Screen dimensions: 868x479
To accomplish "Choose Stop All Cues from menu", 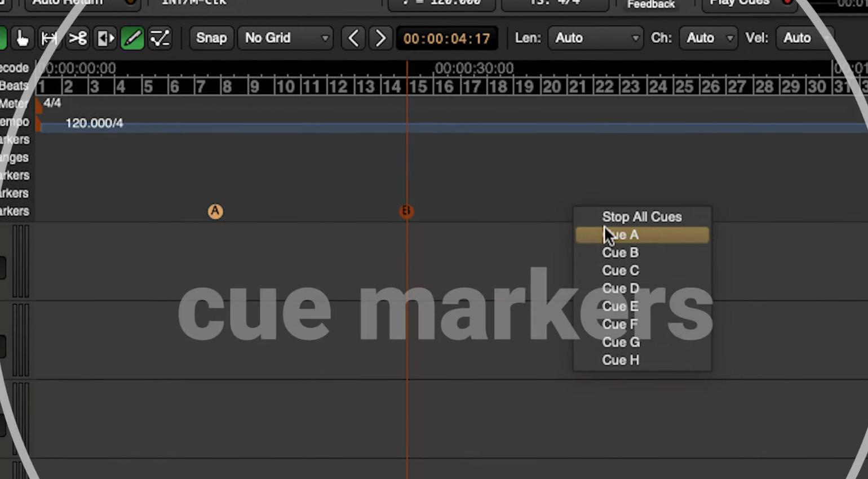I will pyautogui.click(x=642, y=217).
